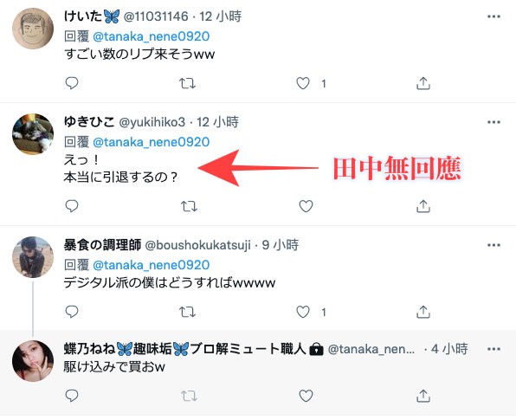Share けいた's tweet
This screenshot has height=420, width=516.
pyautogui.click(x=423, y=83)
